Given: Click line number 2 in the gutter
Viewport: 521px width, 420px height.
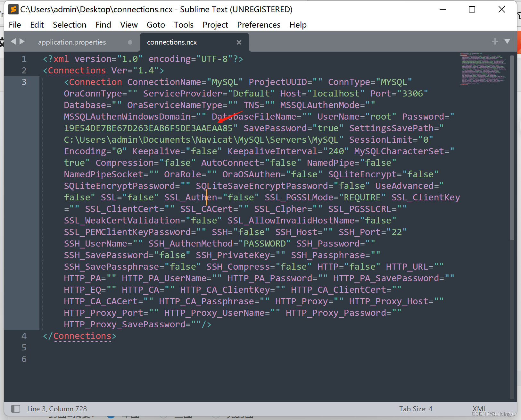Looking at the screenshot, I should point(24,71).
